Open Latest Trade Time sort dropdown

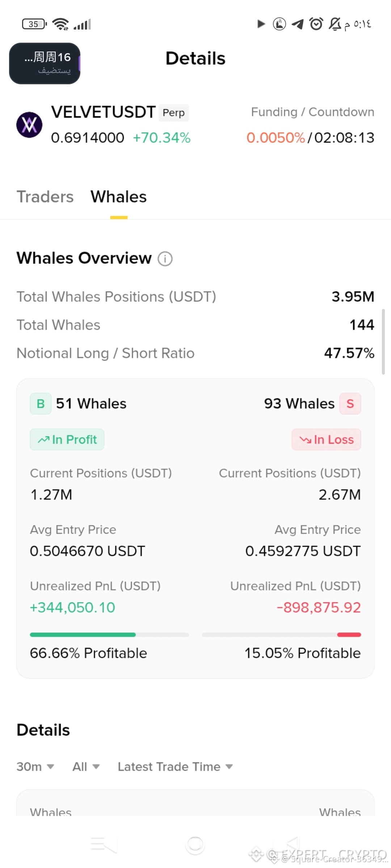coord(175,766)
